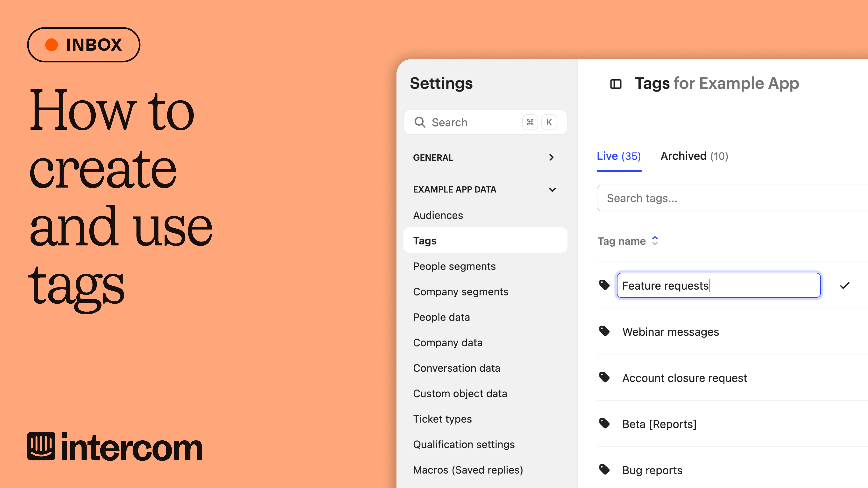
Task: Click the tag icon beside Bug reports
Action: click(604, 470)
